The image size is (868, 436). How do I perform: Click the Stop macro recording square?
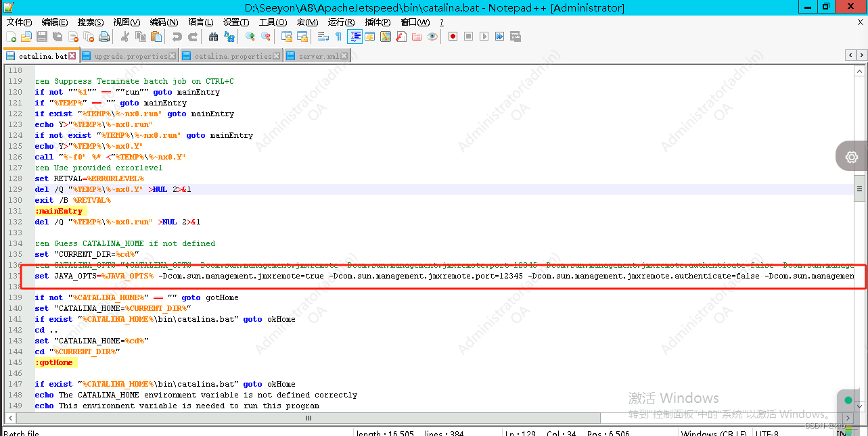click(x=468, y=37)
